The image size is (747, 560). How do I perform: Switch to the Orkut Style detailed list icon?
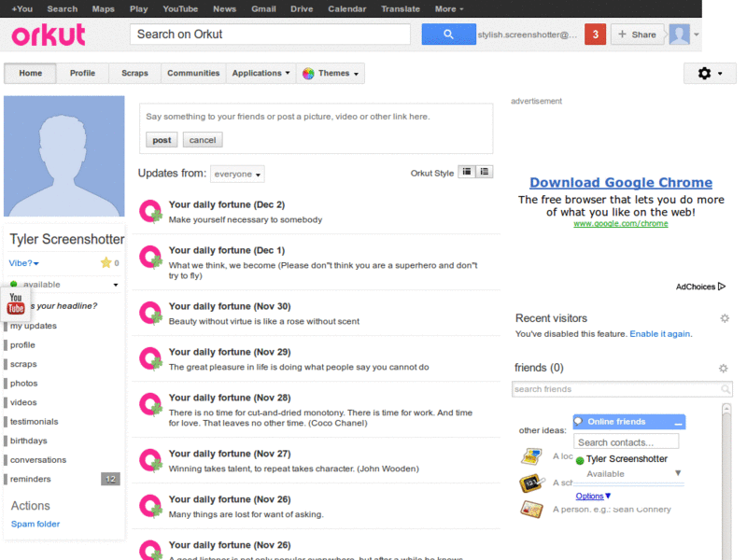point(484,172)
